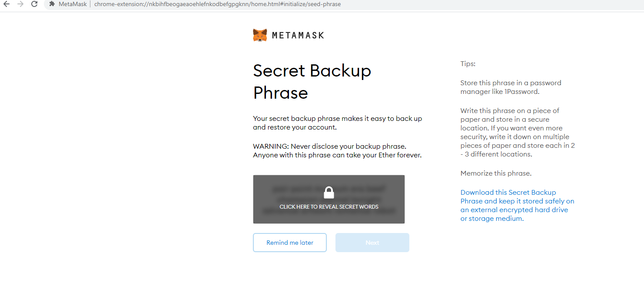644x303 pixels.
Task: Reveal secret words via the 'CLICK HERE' text
Action: coord(329,207)
